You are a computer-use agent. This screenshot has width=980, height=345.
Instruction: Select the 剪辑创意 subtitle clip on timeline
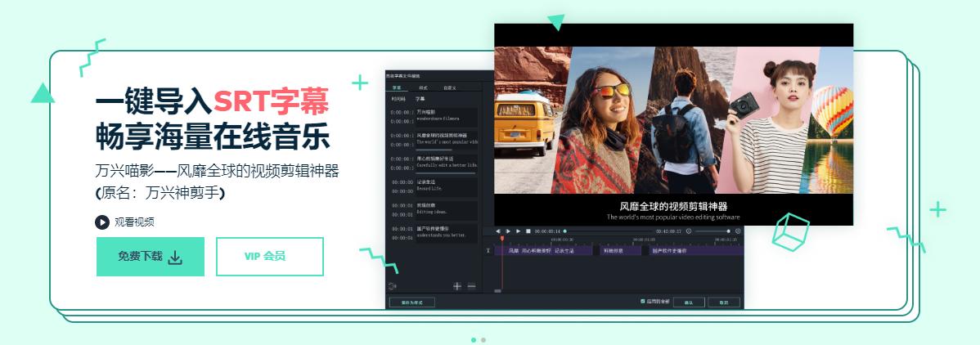pos(621,251)
